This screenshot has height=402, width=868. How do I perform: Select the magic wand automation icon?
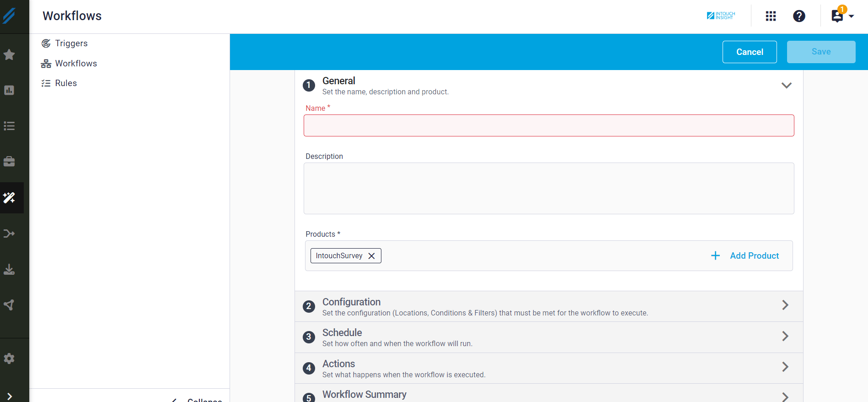pos(9,197)
